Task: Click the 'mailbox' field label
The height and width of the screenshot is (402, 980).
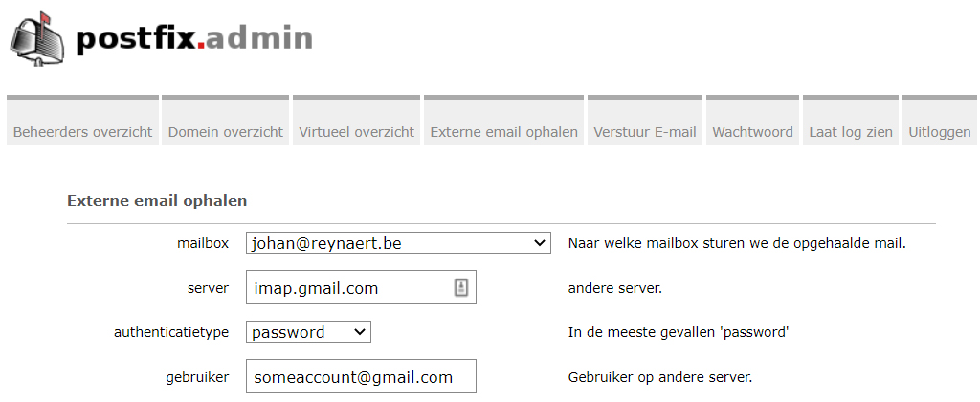Action: 203,243
